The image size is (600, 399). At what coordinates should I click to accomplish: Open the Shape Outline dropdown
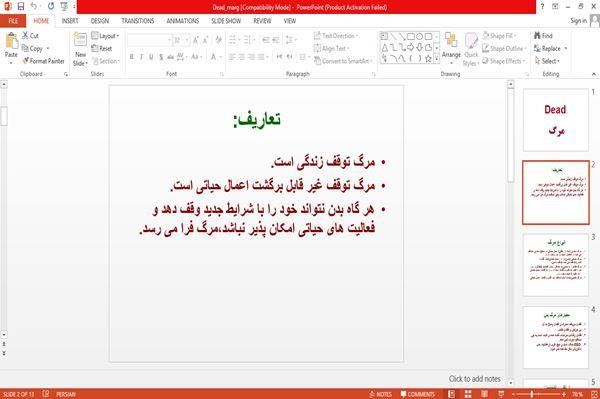(504, 48)
